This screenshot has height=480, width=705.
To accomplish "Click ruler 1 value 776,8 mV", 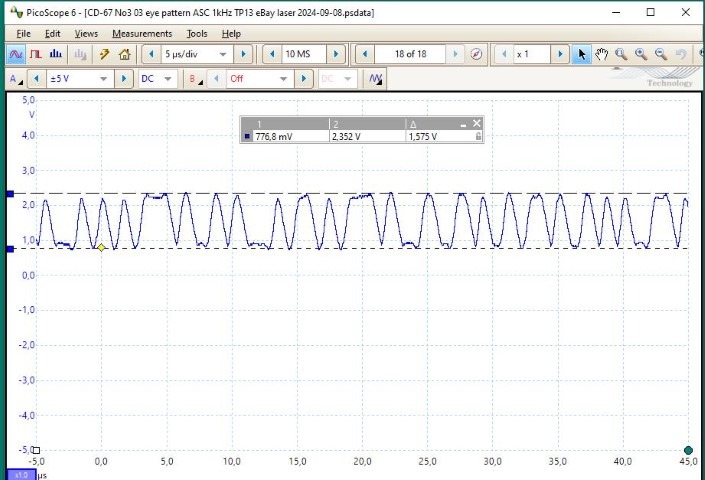I will click(273, 137).
